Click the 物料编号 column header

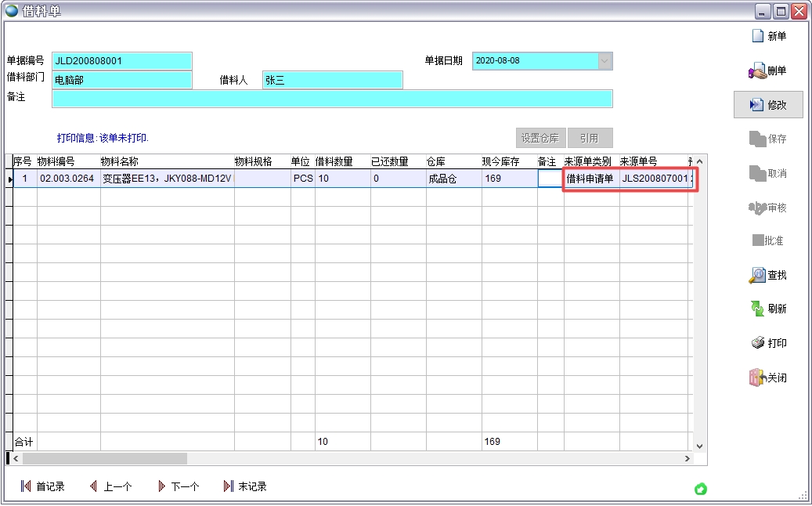click(68, 161)
